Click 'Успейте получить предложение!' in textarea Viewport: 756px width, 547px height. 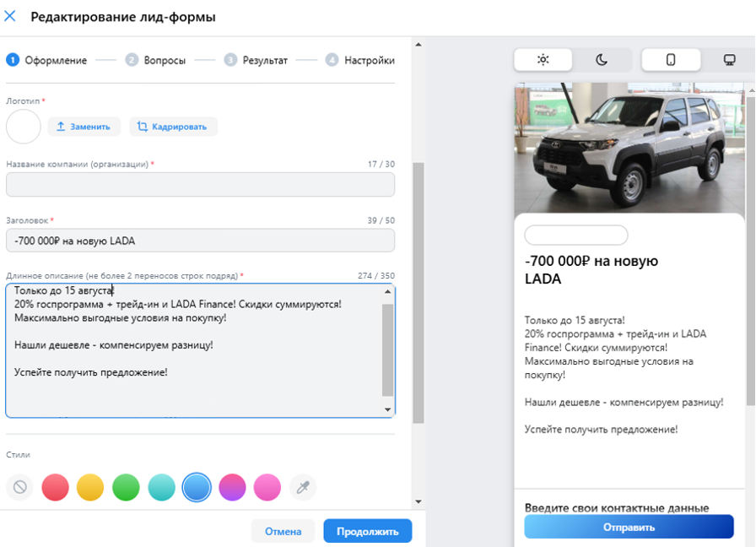pos(90,372)
